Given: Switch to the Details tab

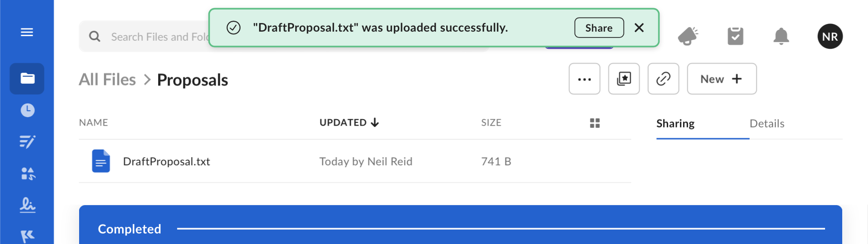Looking at the screenshot, I should [x=767, y=123].
